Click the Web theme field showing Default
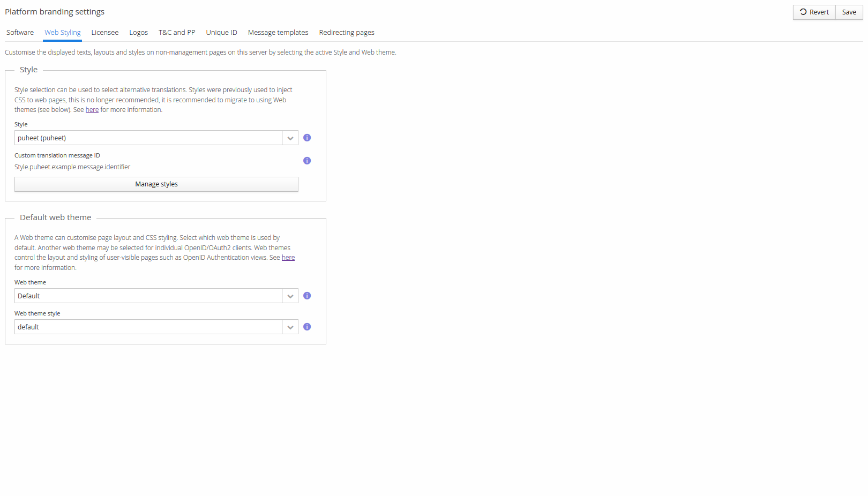This screenshot has width=868, height=496. (148, 296)
